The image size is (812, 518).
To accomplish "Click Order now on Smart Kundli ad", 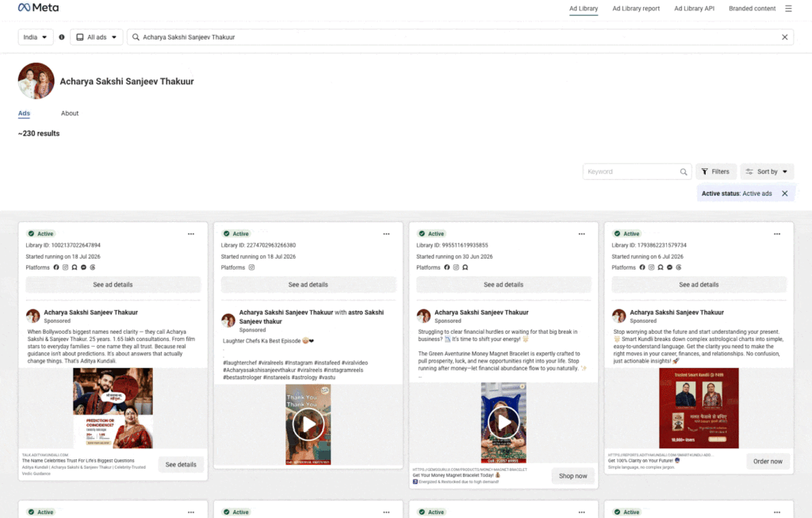I will [x=768, y=462].
